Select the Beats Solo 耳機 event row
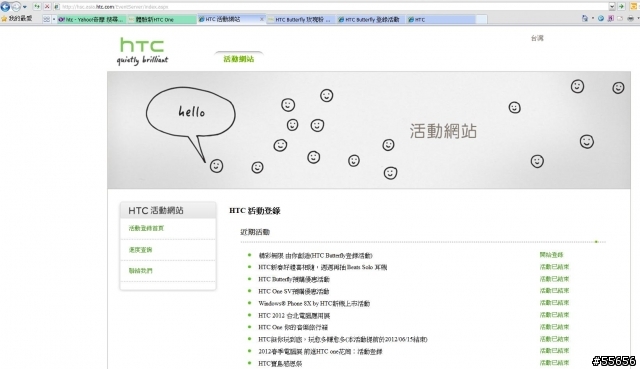The height and width of the screenshot is (369, 640). pos(322,267)
